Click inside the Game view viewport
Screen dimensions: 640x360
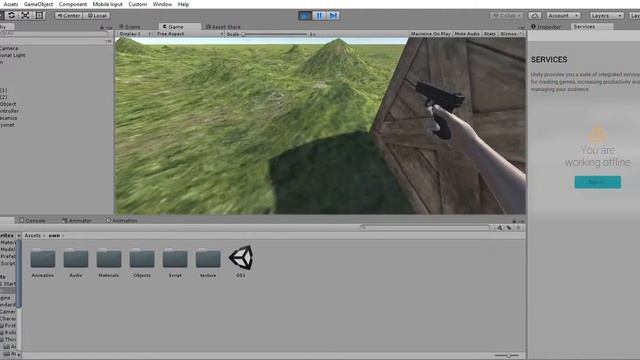[x=320, y=126]
